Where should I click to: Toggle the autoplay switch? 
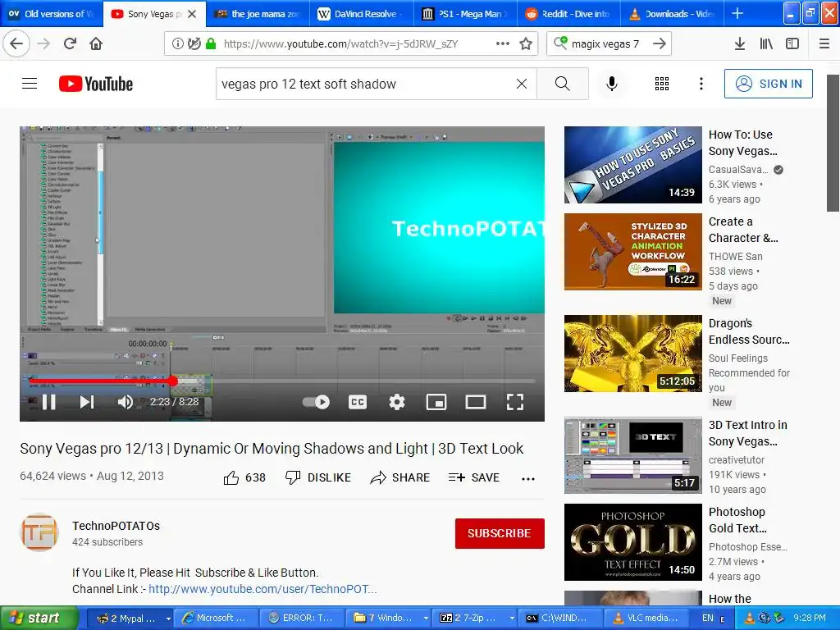pos(316,402)
